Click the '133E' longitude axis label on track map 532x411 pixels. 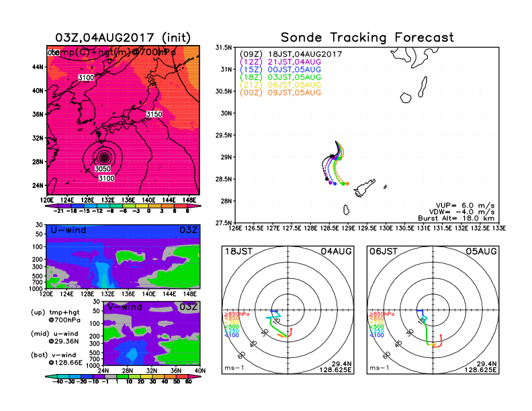(500, 228)
